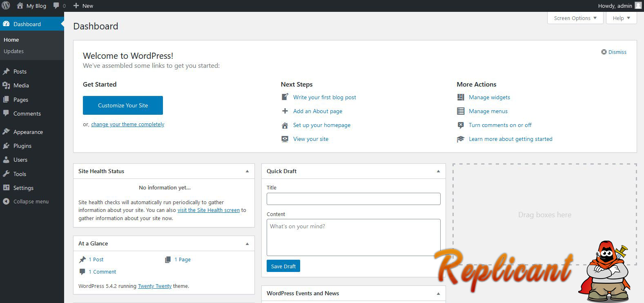This screenshot has height=303, width=644.
Task: Click My Blog site name in admin bar
Action: [36, 6]
